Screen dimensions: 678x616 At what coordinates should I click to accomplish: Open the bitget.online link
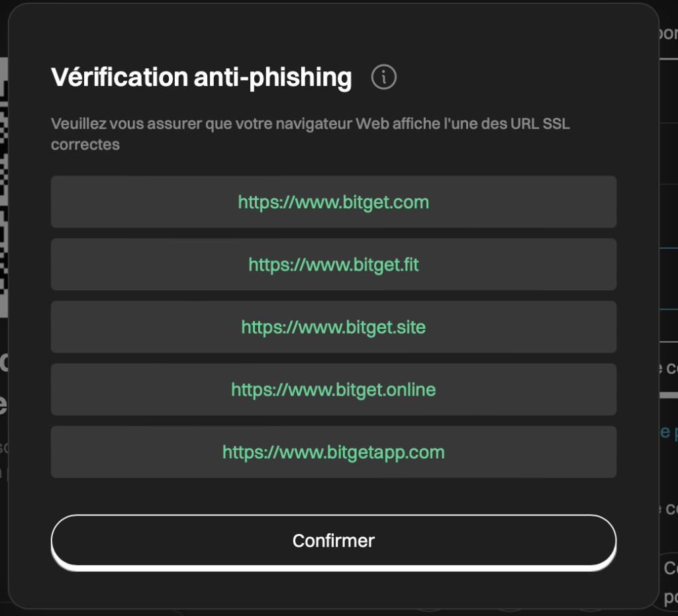pyautogui.click(x=333, y=389)
